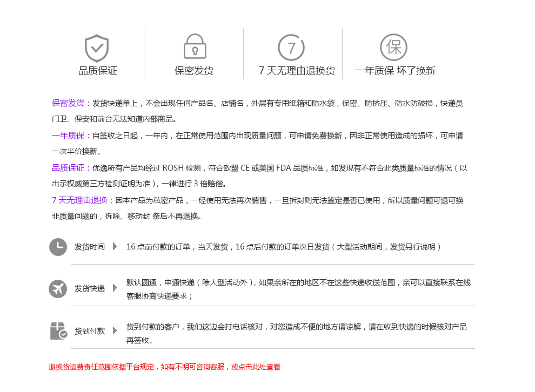Click the airplane icon beside 发货快递
The width and height of the screenshot is (535, 392).
click(58, 288)
